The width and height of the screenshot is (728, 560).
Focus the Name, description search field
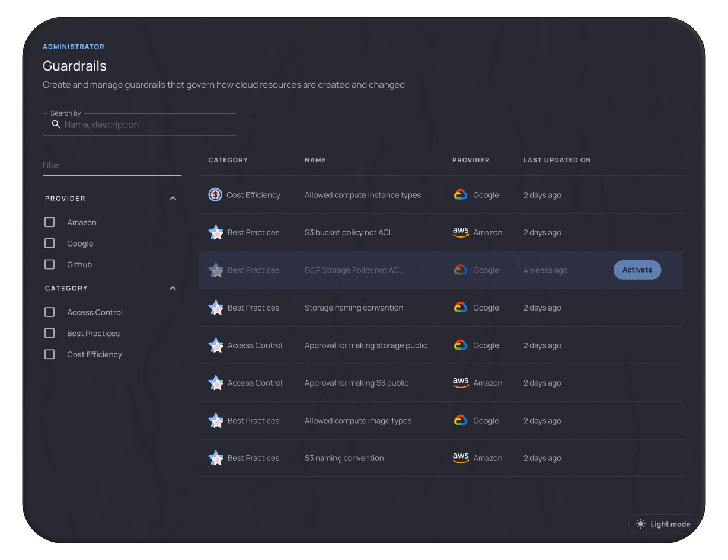148,125
